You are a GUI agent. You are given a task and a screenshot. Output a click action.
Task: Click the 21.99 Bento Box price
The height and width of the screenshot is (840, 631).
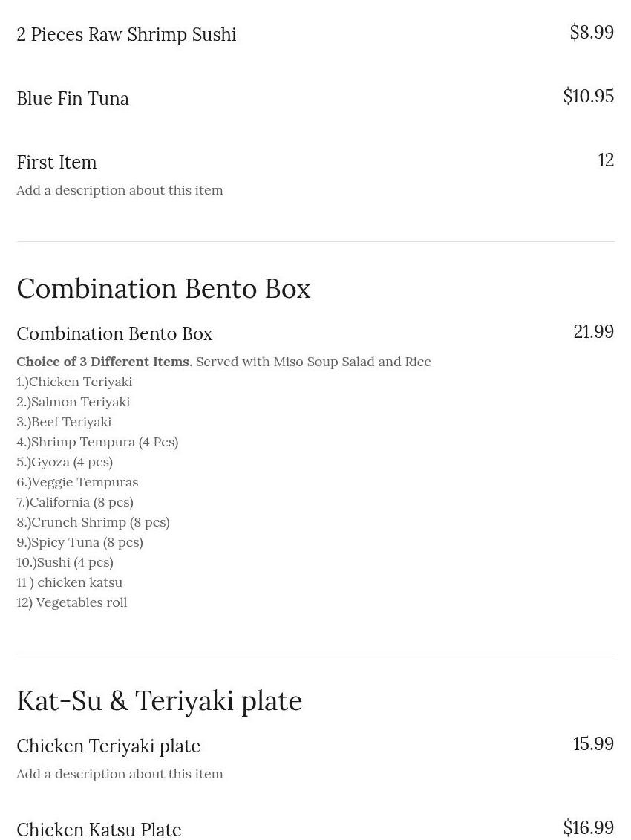[593, 332]
